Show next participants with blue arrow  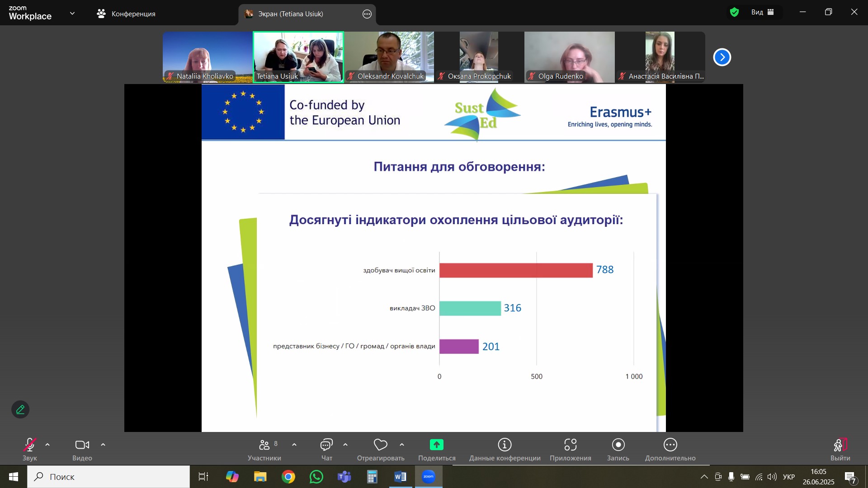click(x=722, y=57)
